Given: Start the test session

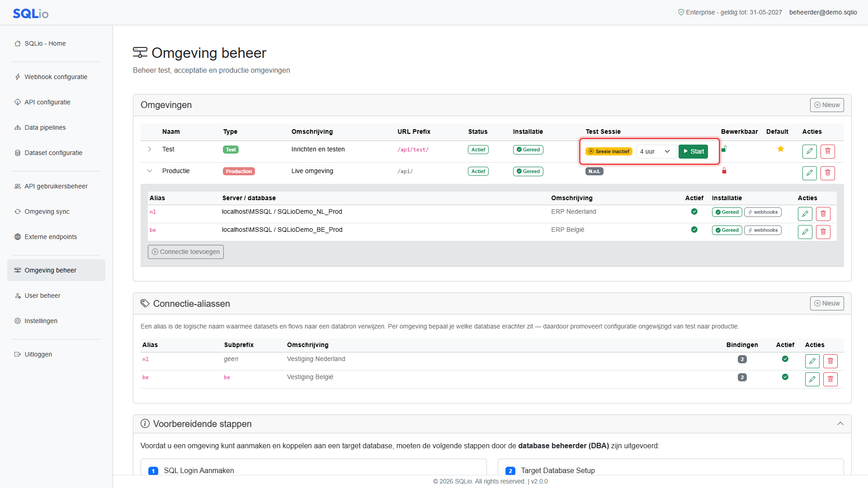Looking at the screenshot, I should (693, 151).
